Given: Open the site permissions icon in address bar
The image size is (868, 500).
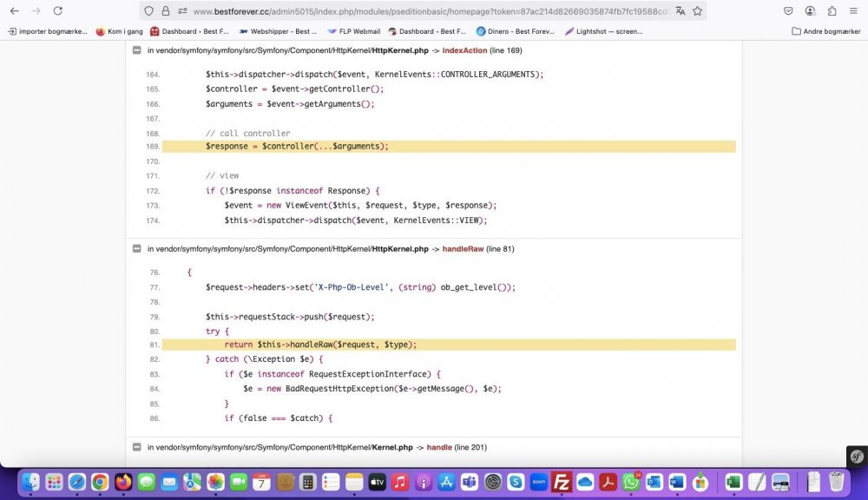Looking at the screenshot, I should point(182,10).
